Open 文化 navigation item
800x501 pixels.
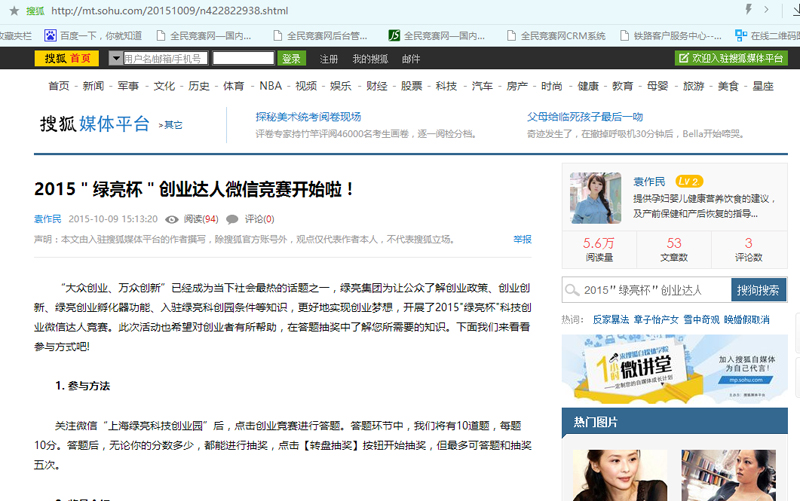pyautogui.click(x=164, y=86)
